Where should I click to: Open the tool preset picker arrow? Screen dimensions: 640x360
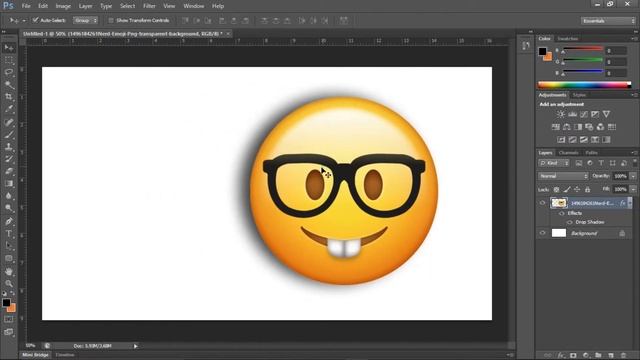pyautogui.click(x=24, y=20)
